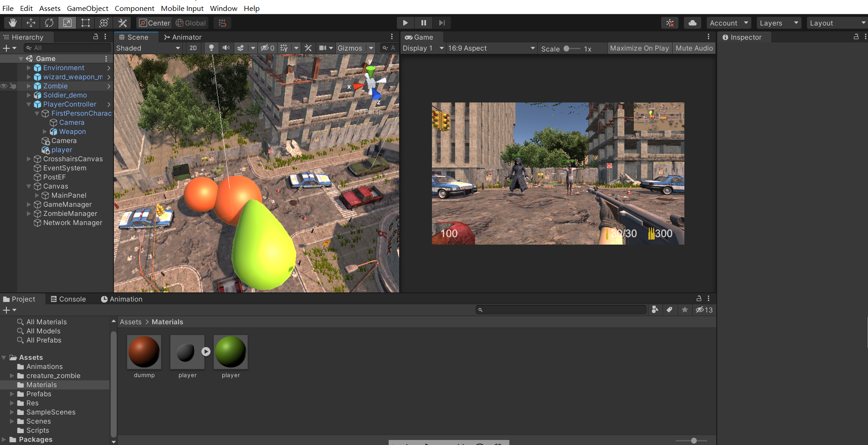Select the Rotate tool
This screenshot has height=445, width=868.
coord(49,23)
